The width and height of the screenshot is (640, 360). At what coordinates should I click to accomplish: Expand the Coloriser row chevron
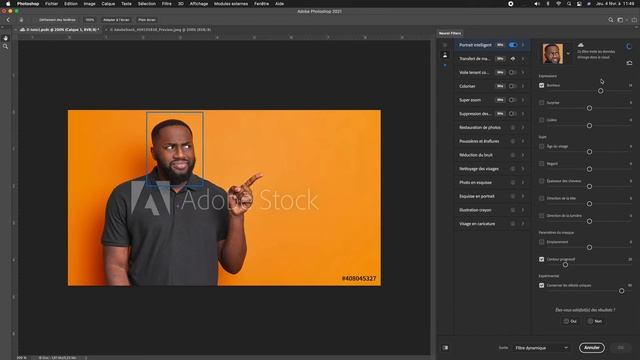point(523,86)
